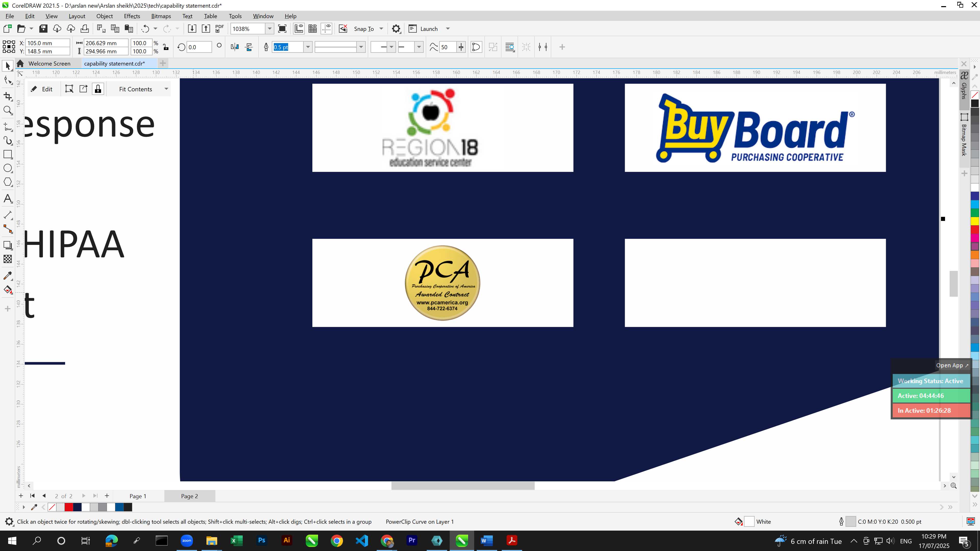The width and height of the screenshot is (980, 551).
Task: Click the rotation angle field
Action: 199,47
